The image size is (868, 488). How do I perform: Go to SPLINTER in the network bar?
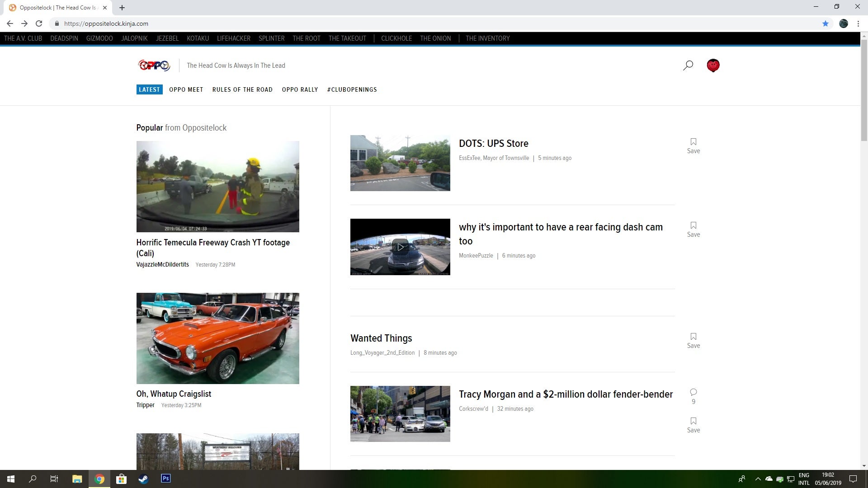[x=271, y=38]
